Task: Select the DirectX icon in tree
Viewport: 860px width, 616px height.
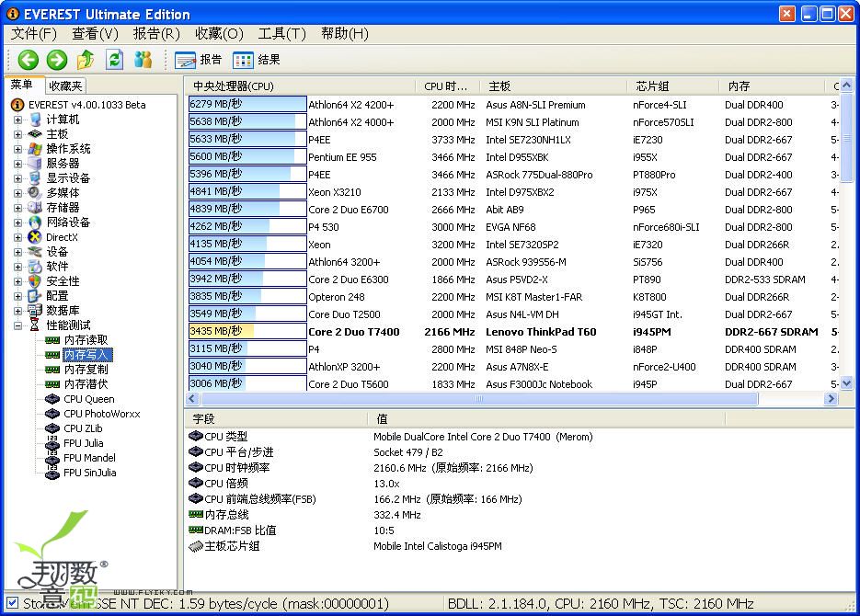Action: [35, 237]
